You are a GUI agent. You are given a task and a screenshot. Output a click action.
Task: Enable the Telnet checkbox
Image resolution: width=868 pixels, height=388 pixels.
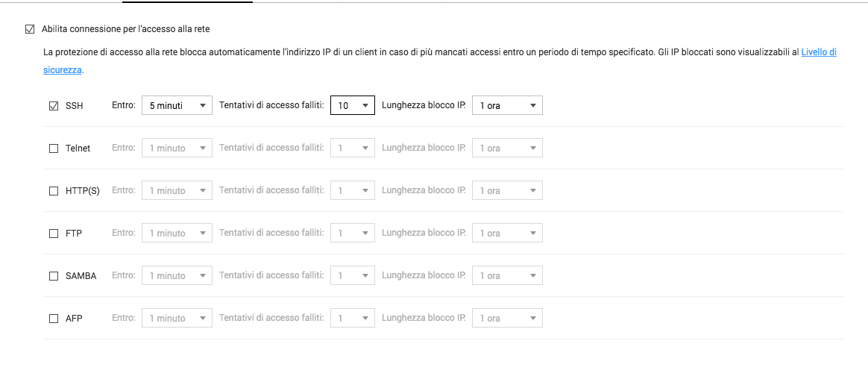click(x=54, y=148)
